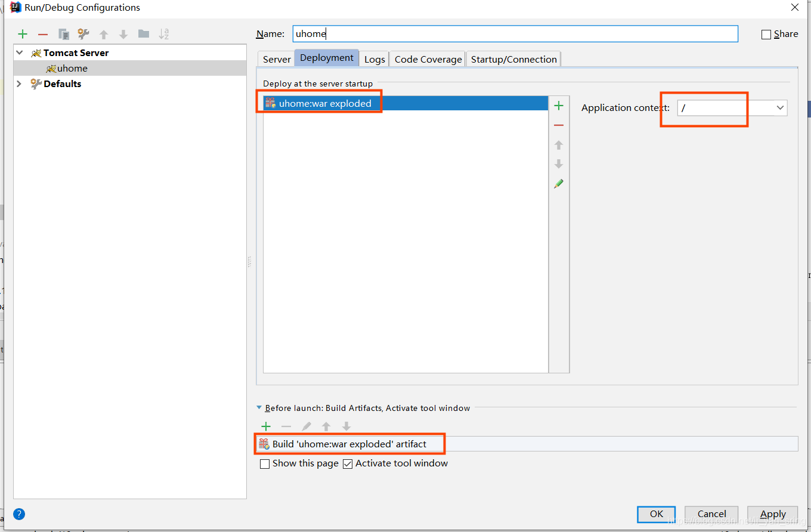Expand the Defaults tree node

20,83
